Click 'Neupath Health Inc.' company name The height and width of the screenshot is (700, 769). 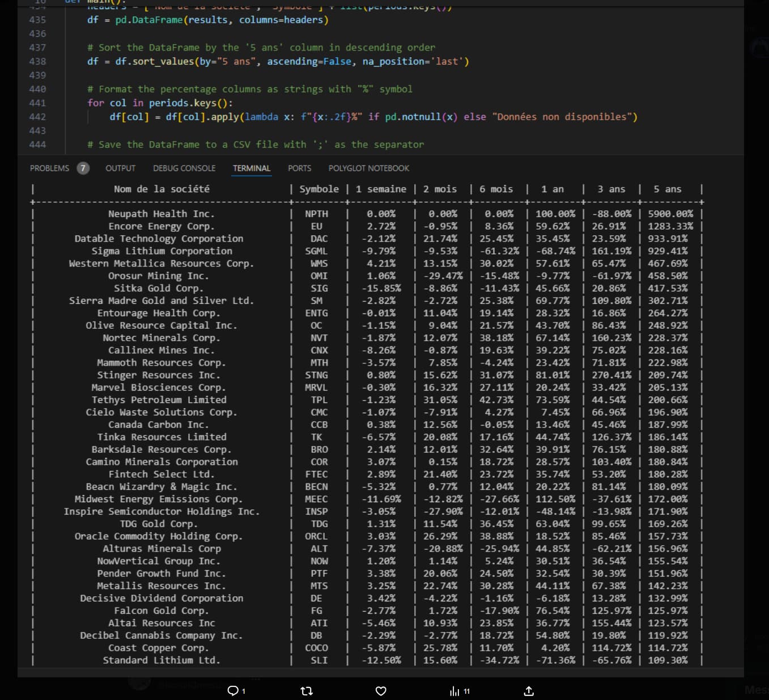pos(162,214)
